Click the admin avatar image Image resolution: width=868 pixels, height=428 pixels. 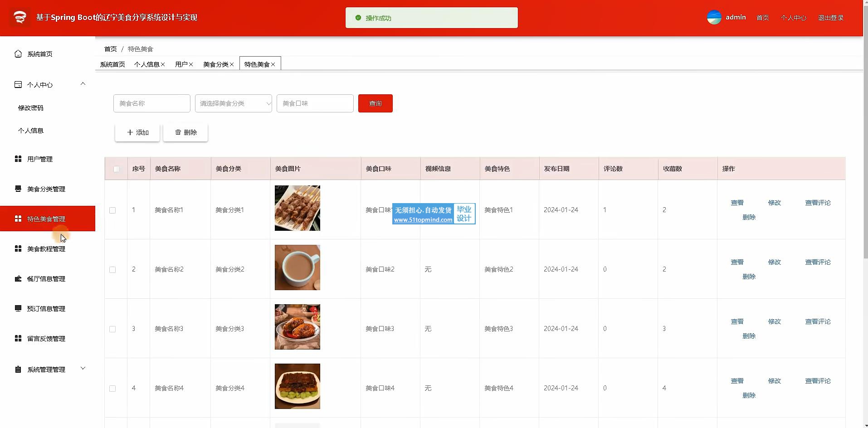(714, 17)
